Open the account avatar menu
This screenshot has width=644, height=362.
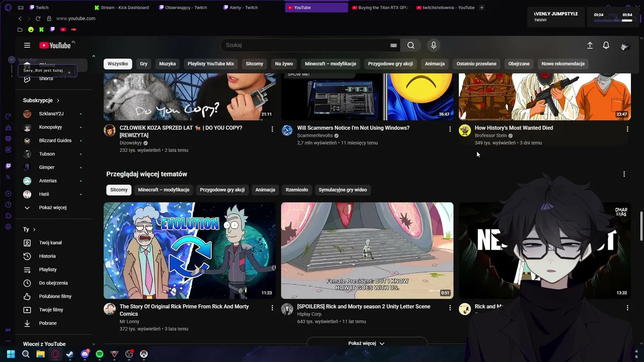tap(624, 45)
